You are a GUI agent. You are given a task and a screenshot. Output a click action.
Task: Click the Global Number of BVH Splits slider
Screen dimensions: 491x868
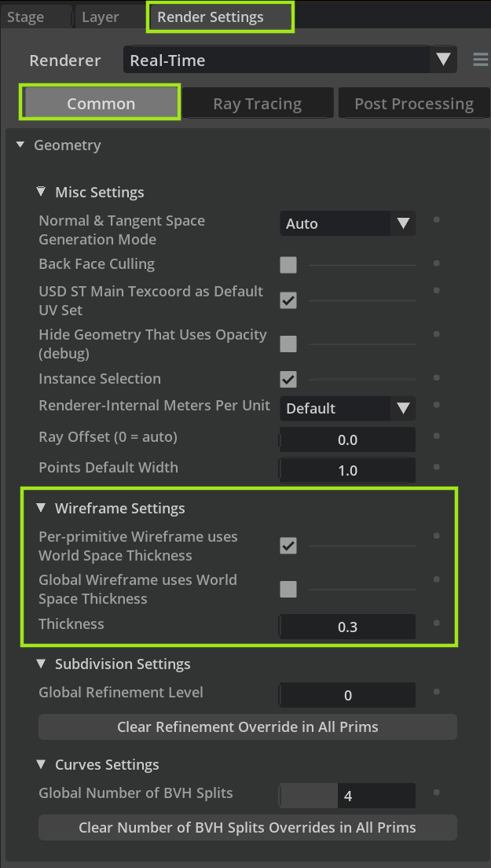pos(347,796)
